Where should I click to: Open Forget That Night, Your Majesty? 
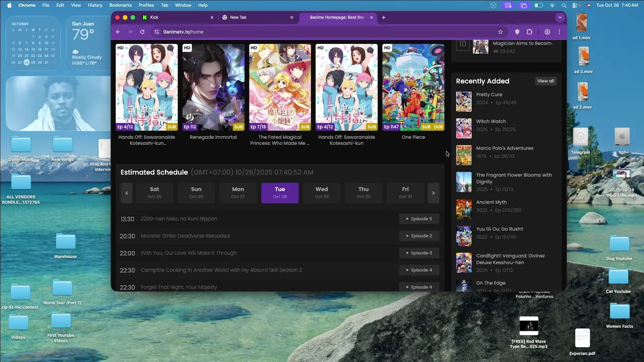click(179, 287)
